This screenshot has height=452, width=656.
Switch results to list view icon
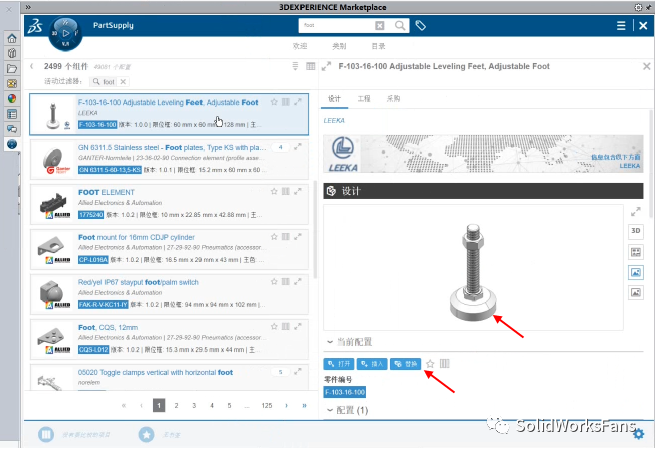point(295,66)
